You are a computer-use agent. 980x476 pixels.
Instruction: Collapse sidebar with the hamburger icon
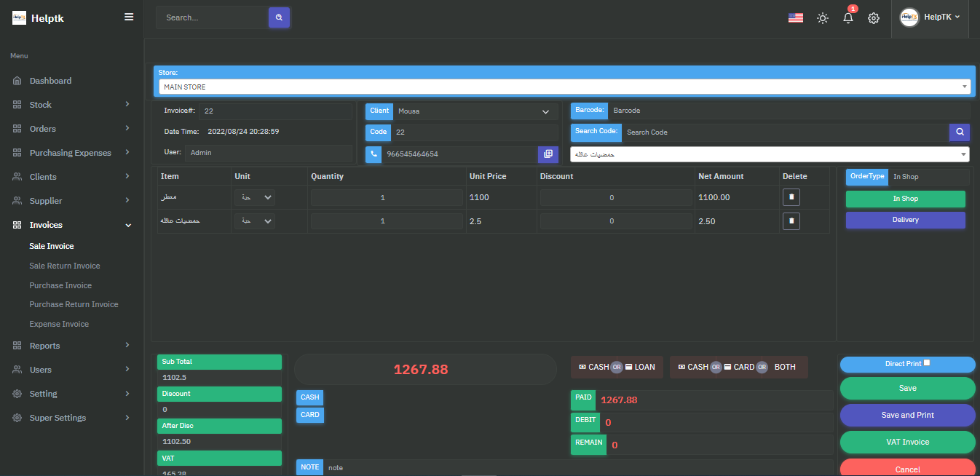coord(129,17)
